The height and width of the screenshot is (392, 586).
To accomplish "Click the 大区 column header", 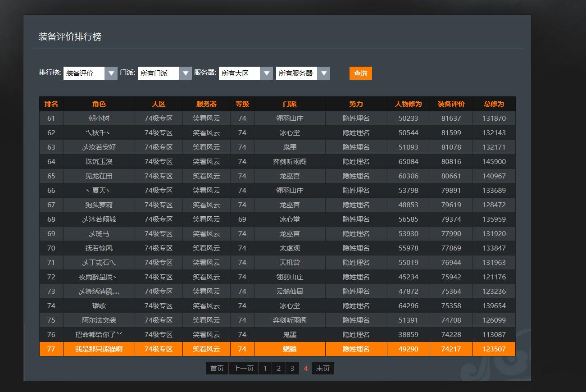I will pos(159,104).
